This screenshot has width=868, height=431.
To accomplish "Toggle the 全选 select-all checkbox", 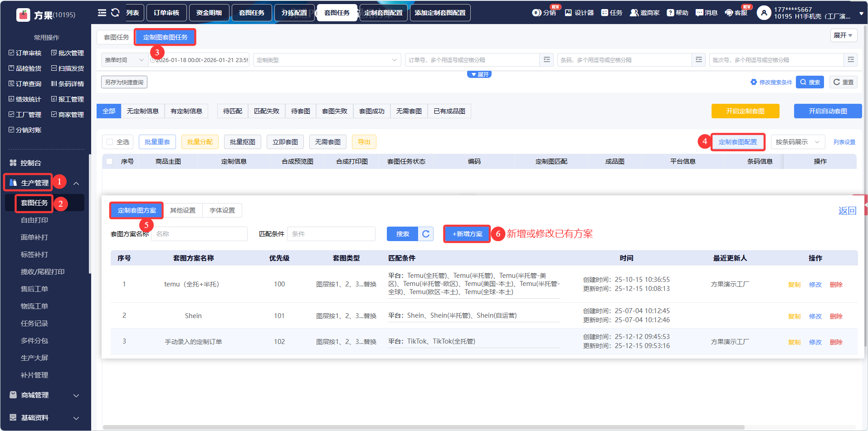I will pos(110,142).
